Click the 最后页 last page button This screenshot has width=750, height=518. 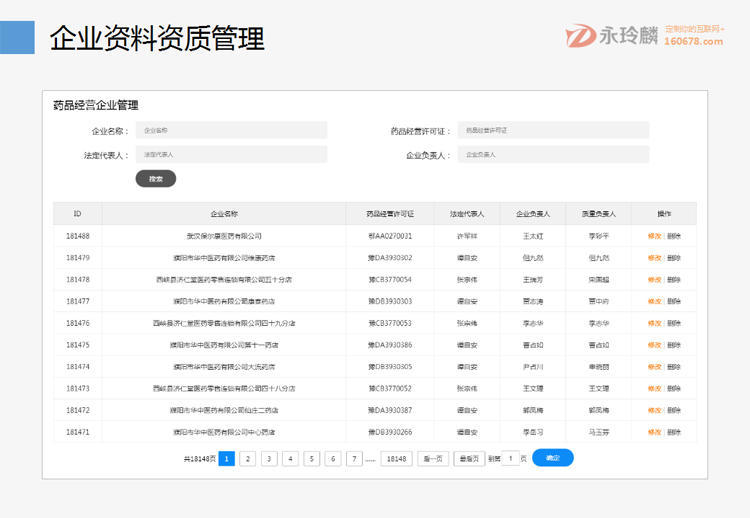click(x=468, y=458)
